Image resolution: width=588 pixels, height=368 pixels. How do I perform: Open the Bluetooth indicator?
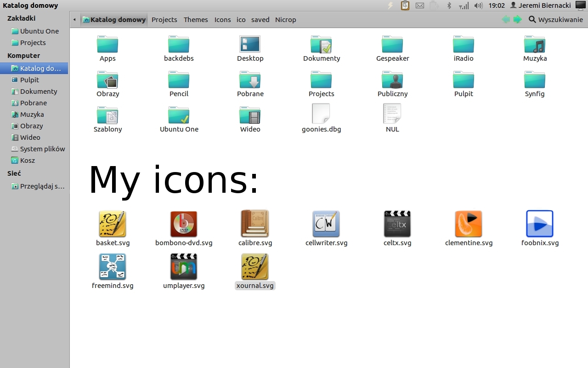[449, 6]
